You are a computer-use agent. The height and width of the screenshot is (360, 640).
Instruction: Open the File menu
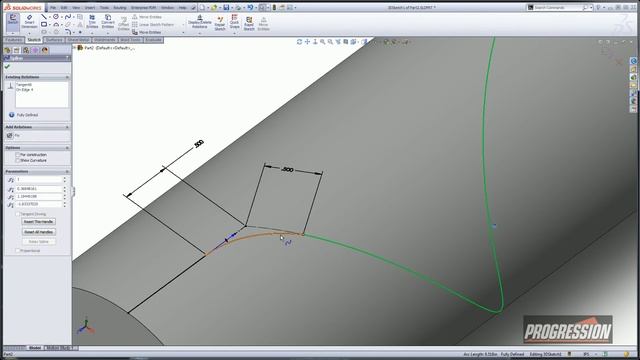coord(53,7)
